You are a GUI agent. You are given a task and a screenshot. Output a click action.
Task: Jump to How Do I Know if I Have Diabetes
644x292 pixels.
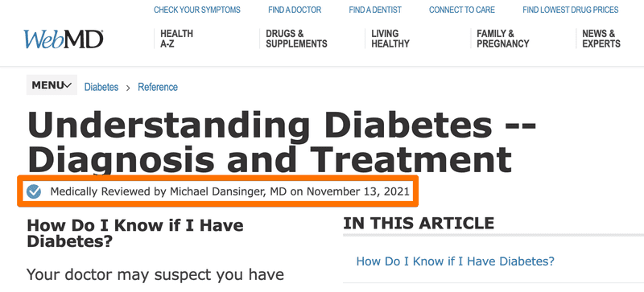click(x=455, y=261)
